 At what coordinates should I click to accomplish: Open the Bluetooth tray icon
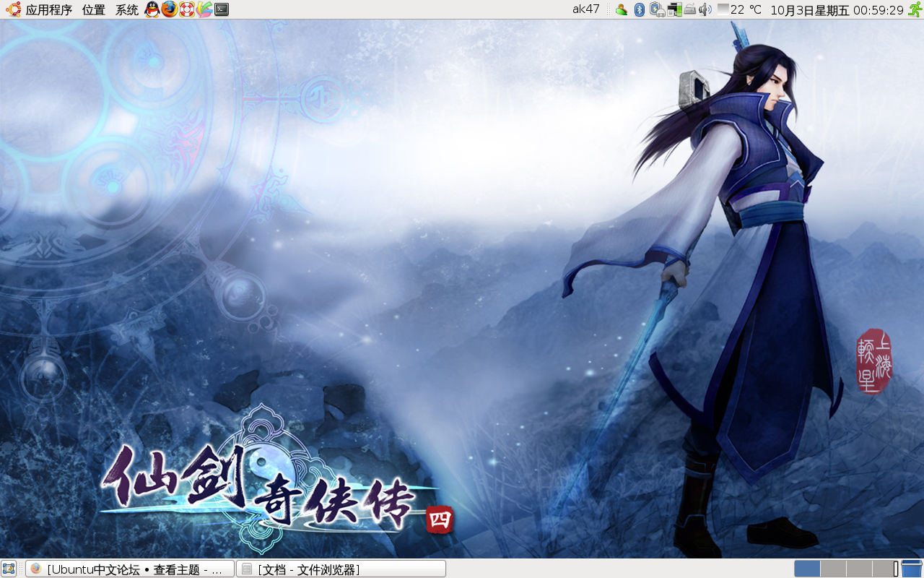639,9
